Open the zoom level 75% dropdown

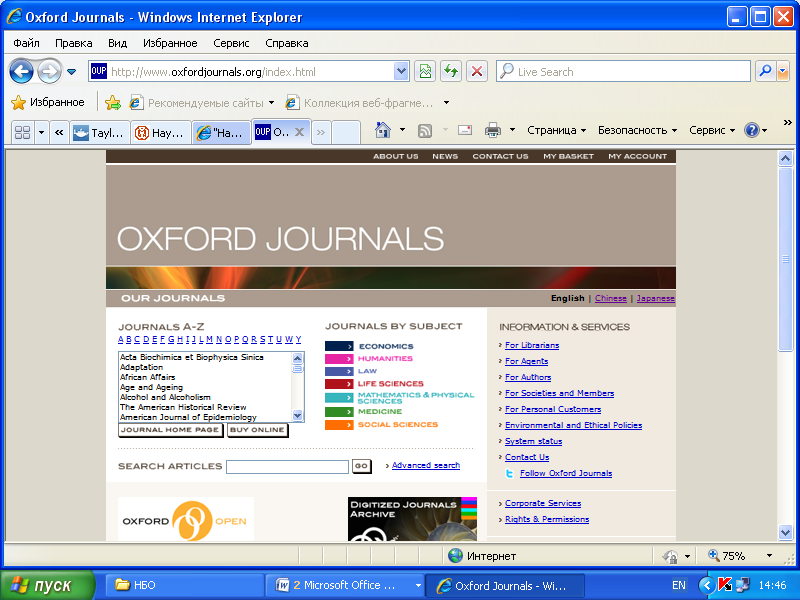click(x=769, y=556)
